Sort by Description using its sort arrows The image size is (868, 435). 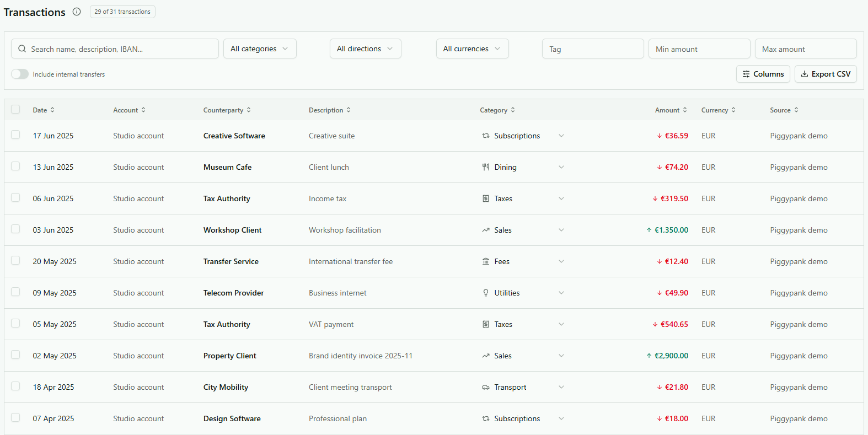point(349,110)
